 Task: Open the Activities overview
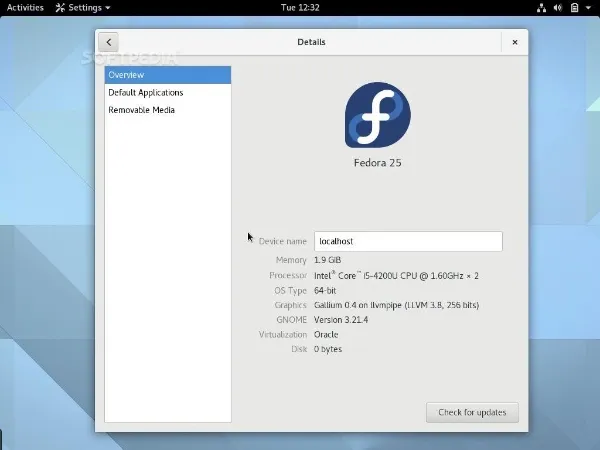point(25,7)
